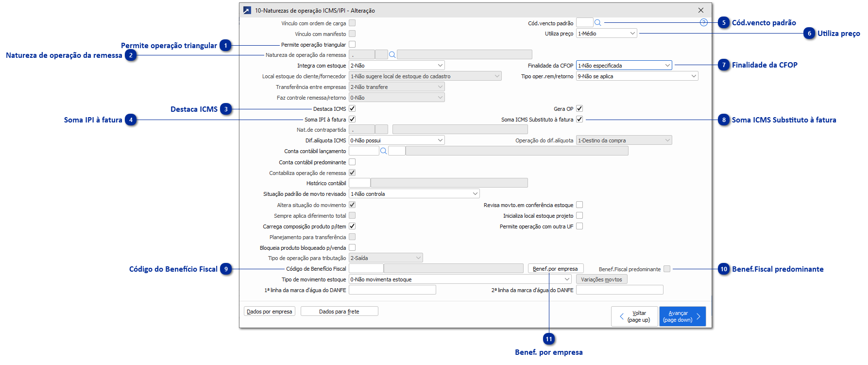The height and width of the screenshot is (365, 868).
Task: Click numbered callout 11 marker
Action: 549,339
